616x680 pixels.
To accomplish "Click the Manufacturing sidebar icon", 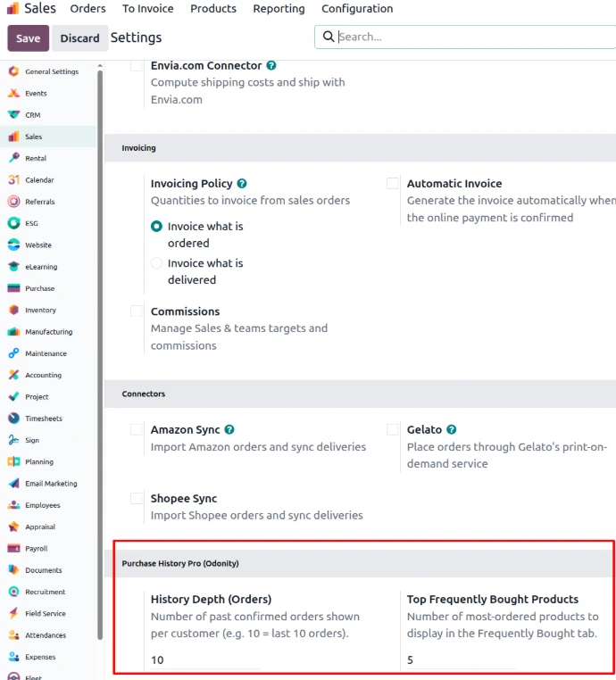I will pyautogui.click(x=13, y=332).
